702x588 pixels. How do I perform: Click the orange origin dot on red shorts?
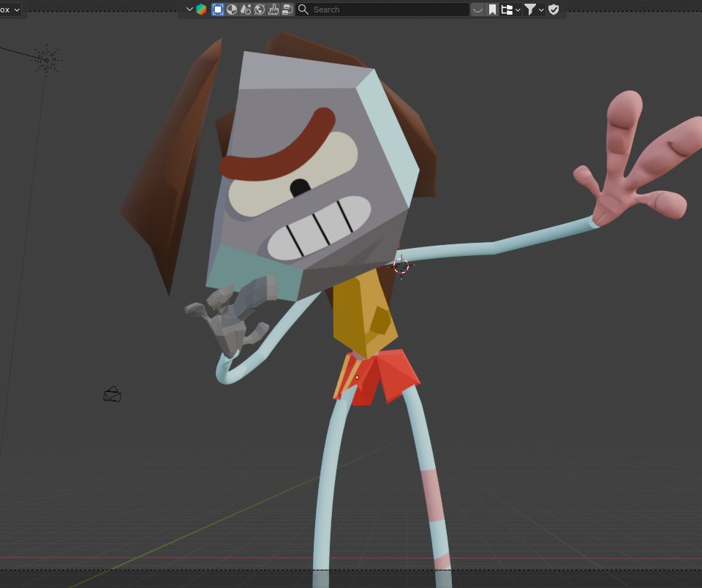pyautogui.click(x=357, y=377)
